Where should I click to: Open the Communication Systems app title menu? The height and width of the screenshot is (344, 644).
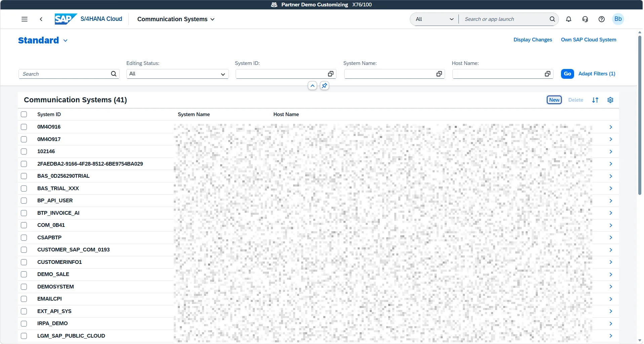click(x=176, y=19)
